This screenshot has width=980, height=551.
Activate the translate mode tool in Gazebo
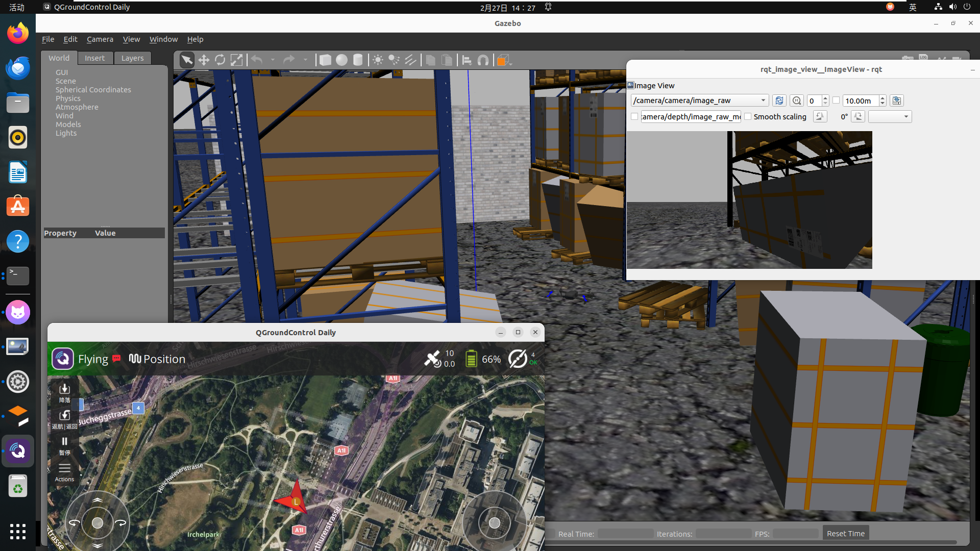coord(204,60)
